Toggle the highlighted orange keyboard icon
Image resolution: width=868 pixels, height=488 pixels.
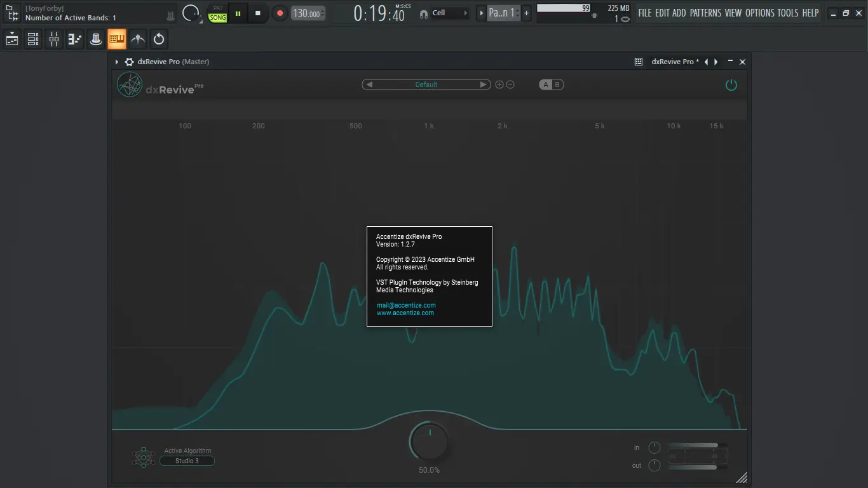pos(117,39)
